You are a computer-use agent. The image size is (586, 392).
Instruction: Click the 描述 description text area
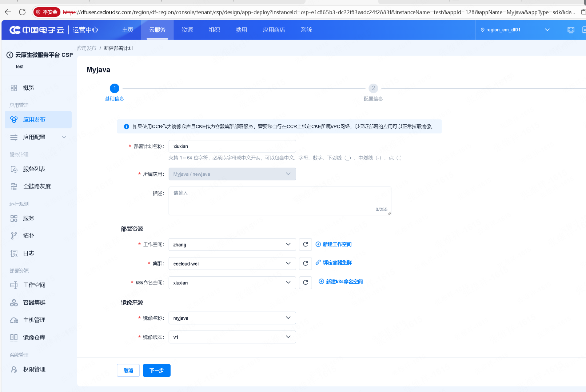pos(280,201)
